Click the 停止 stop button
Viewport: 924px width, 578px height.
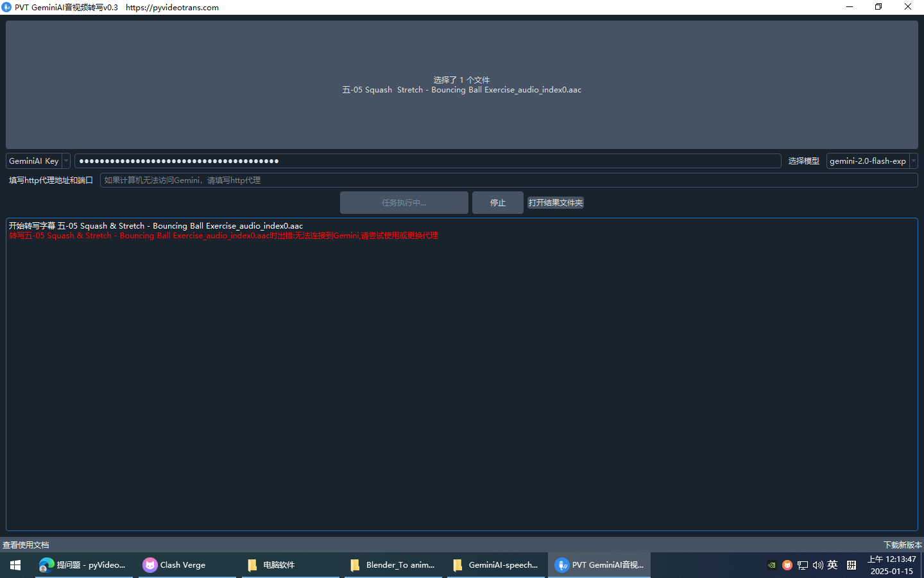pos(498,203)
